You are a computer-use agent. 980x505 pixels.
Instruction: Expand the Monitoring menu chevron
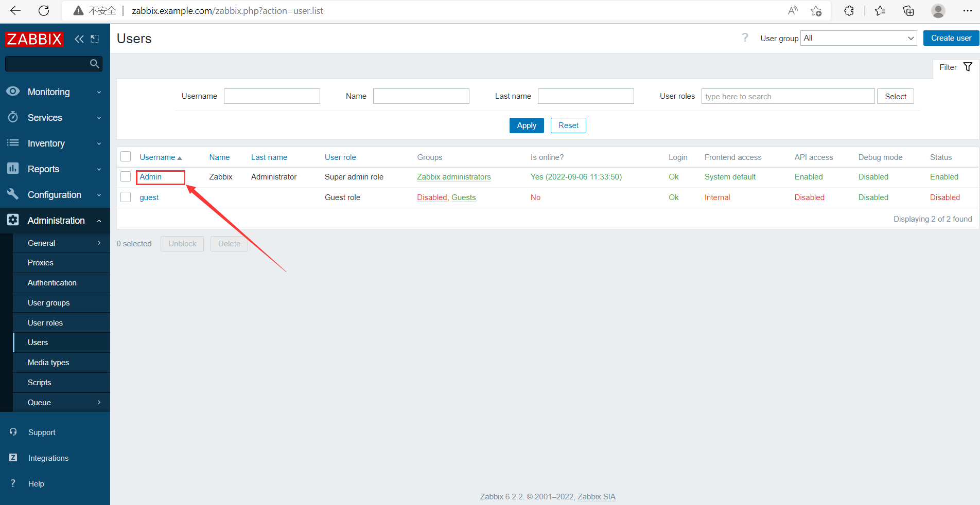pyautogui.click(x=99, y=92)
